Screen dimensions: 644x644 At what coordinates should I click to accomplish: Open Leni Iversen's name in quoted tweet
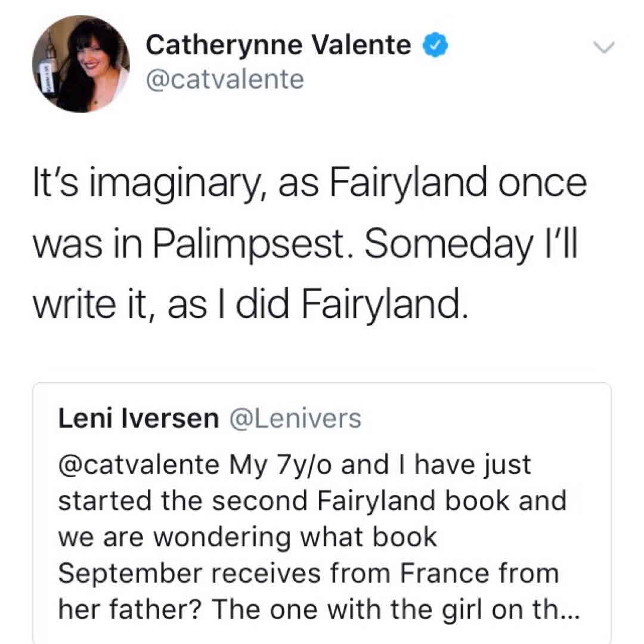point(138,419)
